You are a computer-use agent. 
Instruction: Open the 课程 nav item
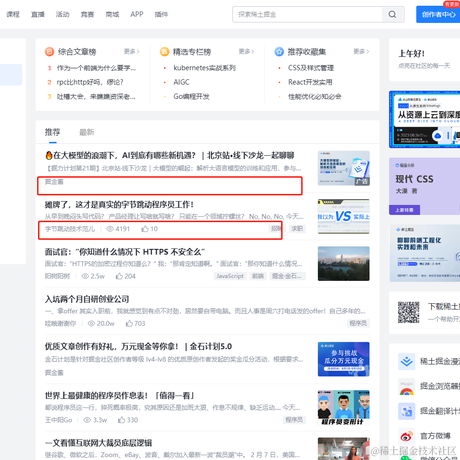tap(13, 14)
